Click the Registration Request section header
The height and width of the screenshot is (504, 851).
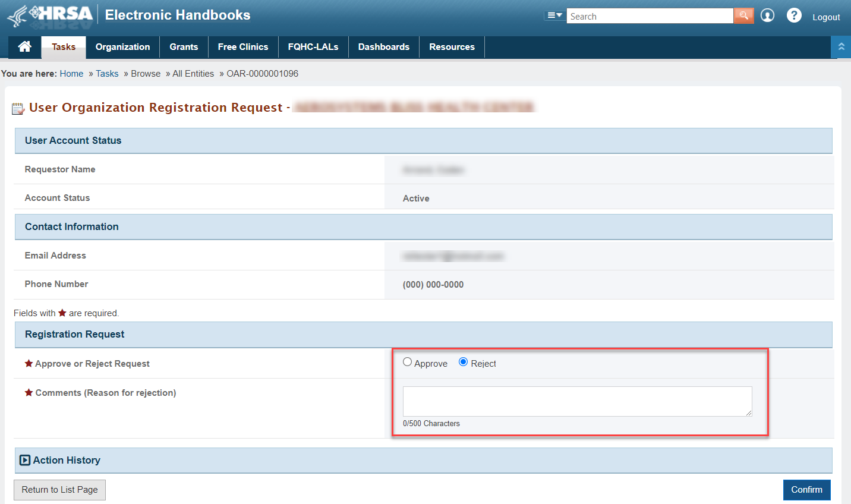pos(423,335)
